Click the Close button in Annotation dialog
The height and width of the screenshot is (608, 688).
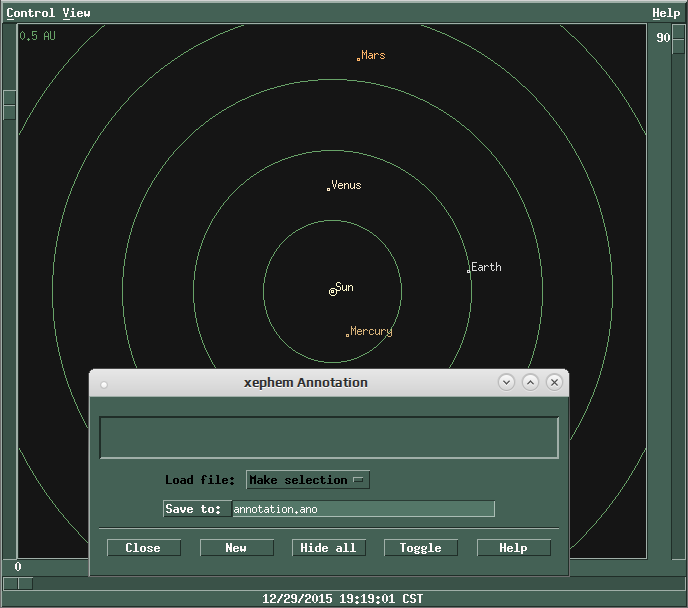click(x=144, y=548)
